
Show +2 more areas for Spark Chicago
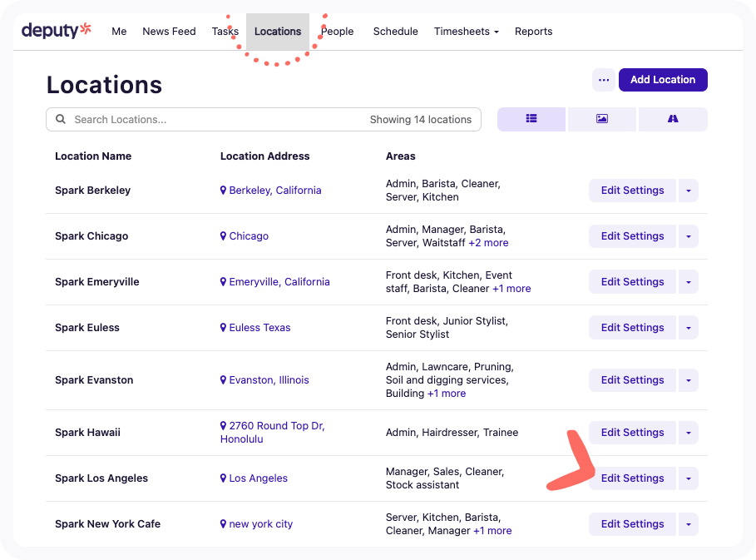(488, 243)
